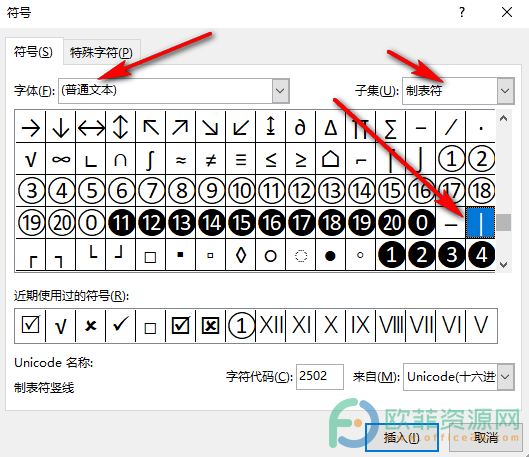Viewport: 529px width, 457px height.
Task: Pick the circled number 7 symbol
Action: pyautogui.click(x=151, y=191)
